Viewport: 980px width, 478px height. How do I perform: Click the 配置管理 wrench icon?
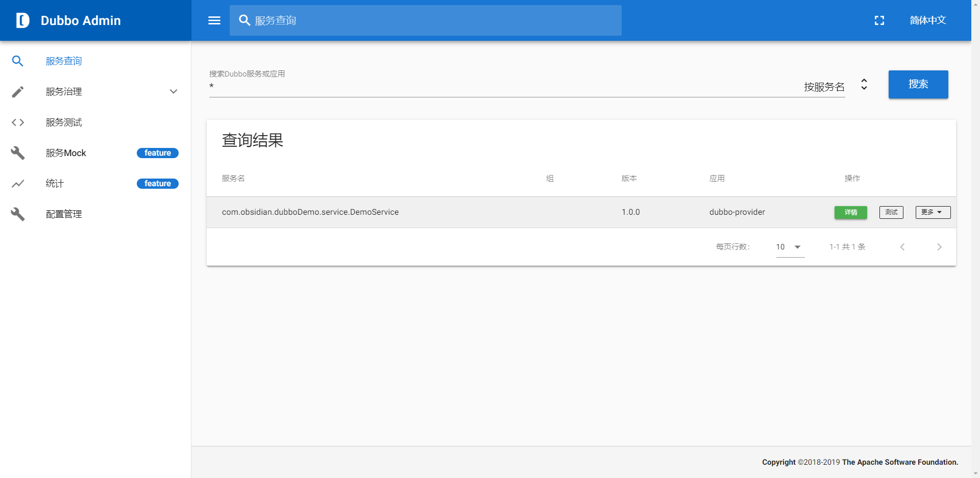[x=18, y=214]
